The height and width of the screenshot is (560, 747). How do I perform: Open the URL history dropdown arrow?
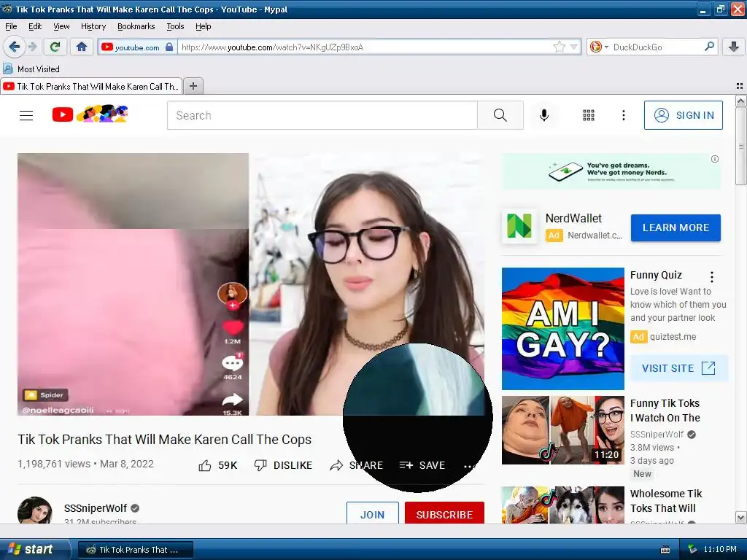[573, 47]
